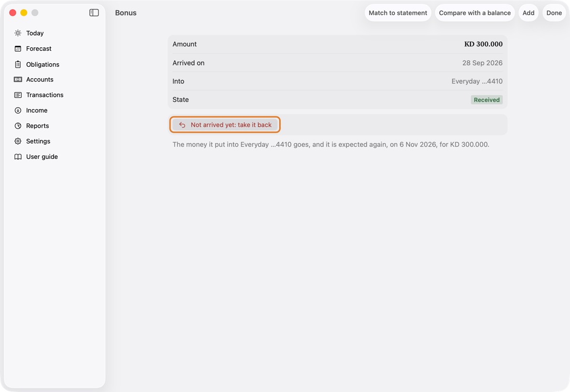Click the explanatory note about 6 Nov 2026
This screenshot has width=570, height=392.
point(330,145)
